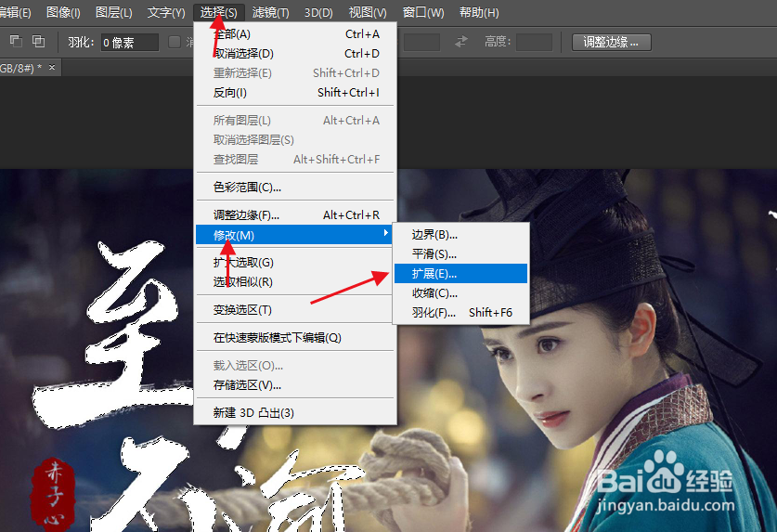Open the 窗口(W) menu
The image size is (777, 532).
(422, 12)
